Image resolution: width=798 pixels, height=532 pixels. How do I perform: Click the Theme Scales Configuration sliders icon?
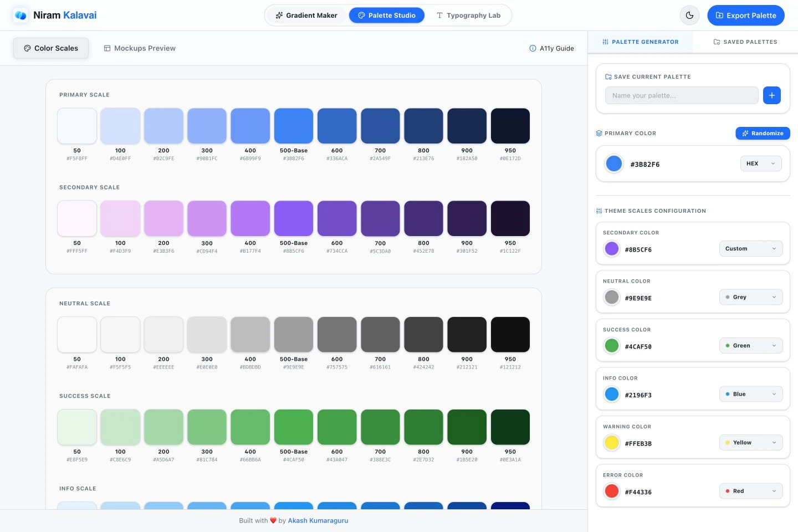(x=599, y=211)
